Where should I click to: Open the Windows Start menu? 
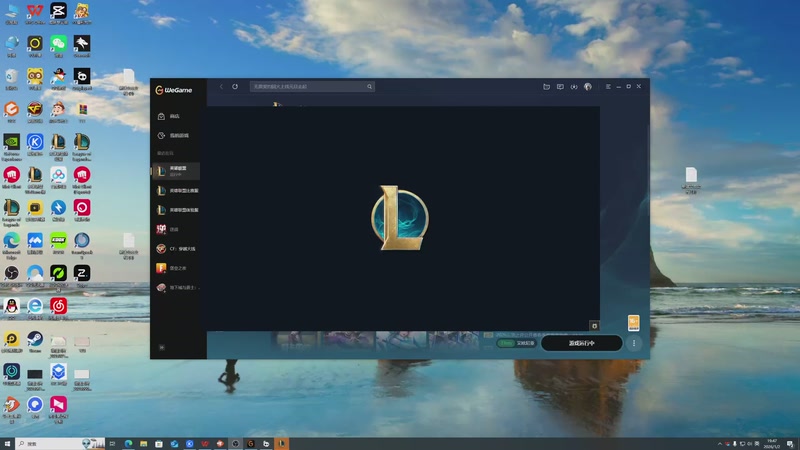(7, 444)
